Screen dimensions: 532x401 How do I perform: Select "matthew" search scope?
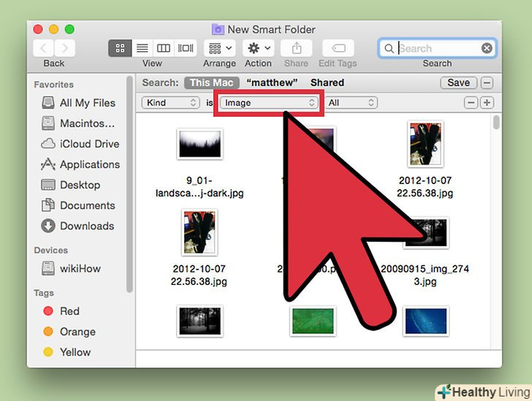[272, 83]
